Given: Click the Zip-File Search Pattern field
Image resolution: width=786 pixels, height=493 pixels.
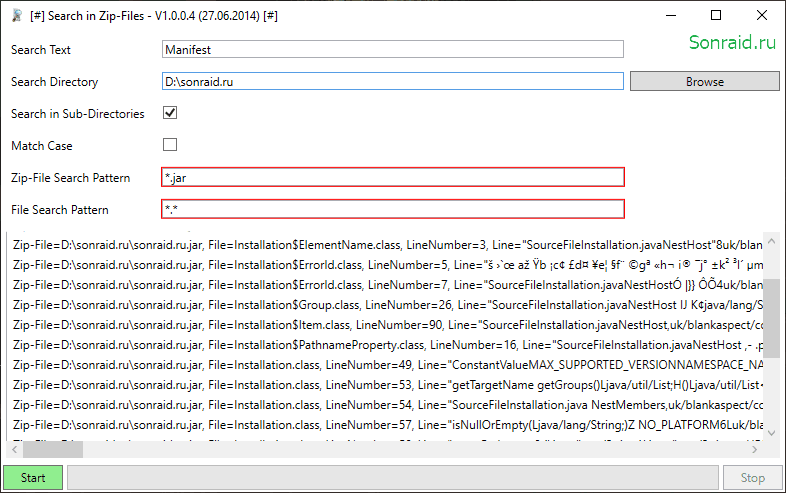Looking at the screenshot, I should (x=392, y=177).
